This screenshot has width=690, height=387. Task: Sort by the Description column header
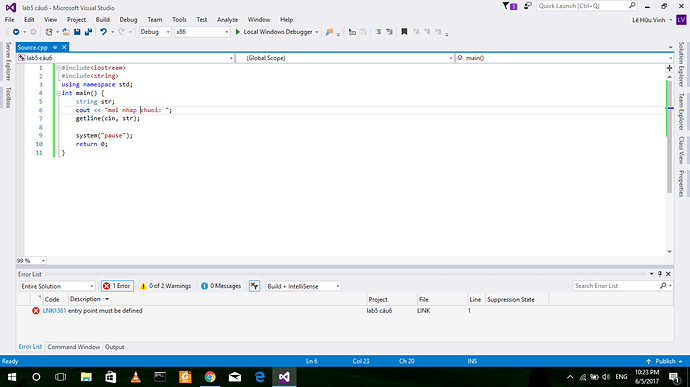85,299
